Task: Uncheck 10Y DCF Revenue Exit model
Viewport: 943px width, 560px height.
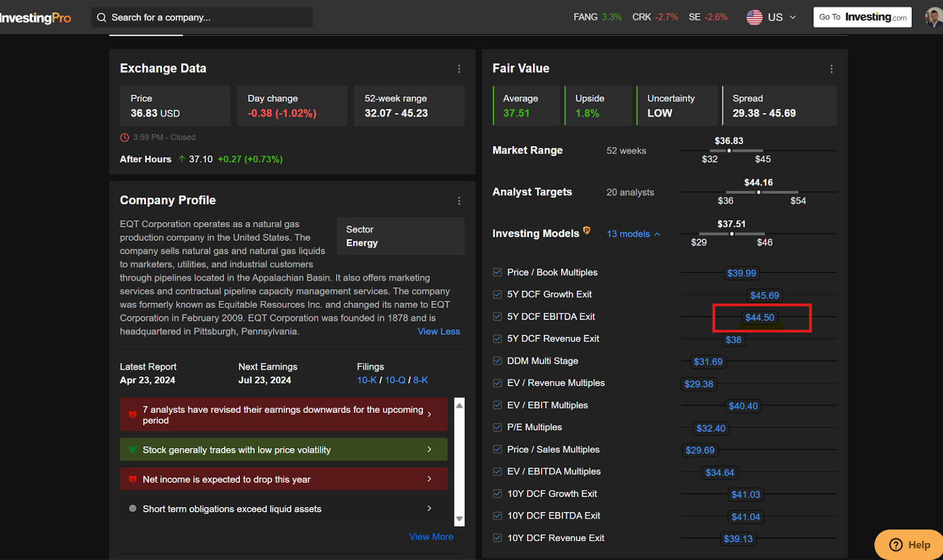Action: click(x=497, y=538)
